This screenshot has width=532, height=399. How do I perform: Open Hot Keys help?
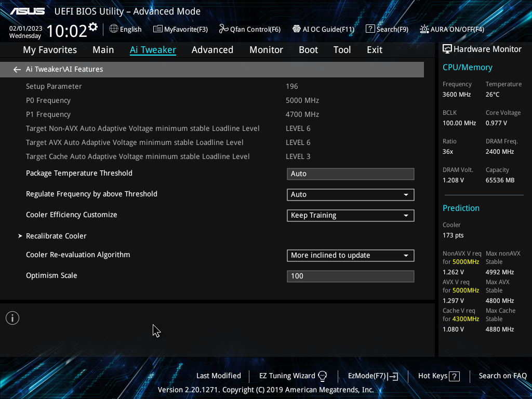(433, 376)
